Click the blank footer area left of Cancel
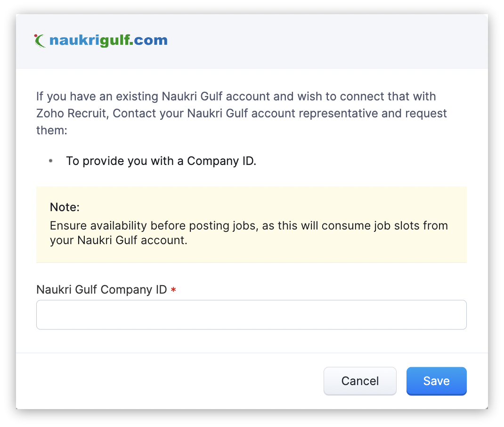Image resolution: width=504 pixels, height=427 pixels. click(165, 381)
